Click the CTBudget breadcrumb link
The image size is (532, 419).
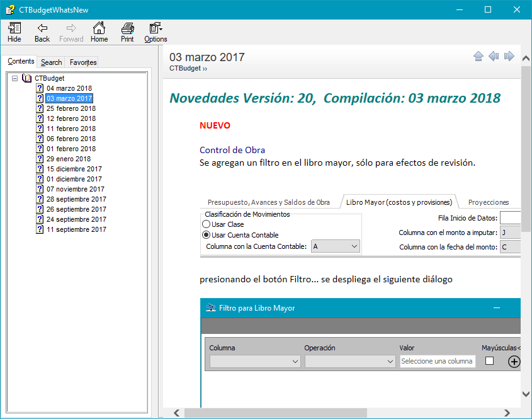pyautogui.click(x=185, y=68)
